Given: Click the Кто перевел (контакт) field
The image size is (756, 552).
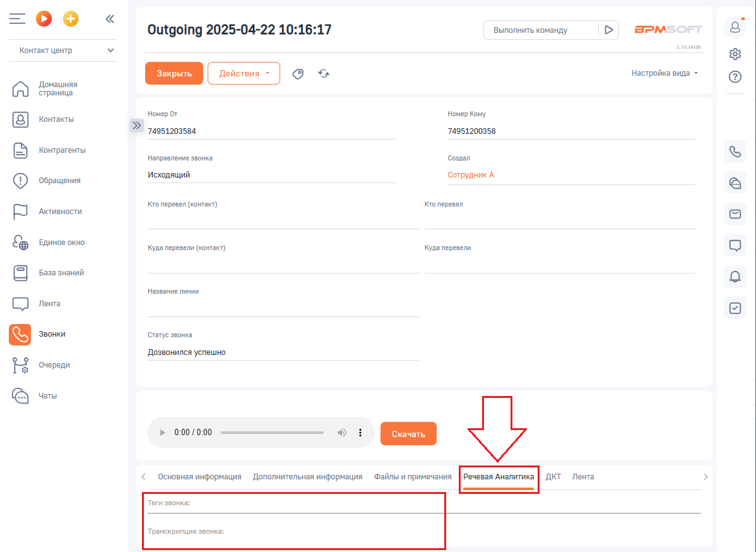Looking at the screenshot, I should (283, 220).
